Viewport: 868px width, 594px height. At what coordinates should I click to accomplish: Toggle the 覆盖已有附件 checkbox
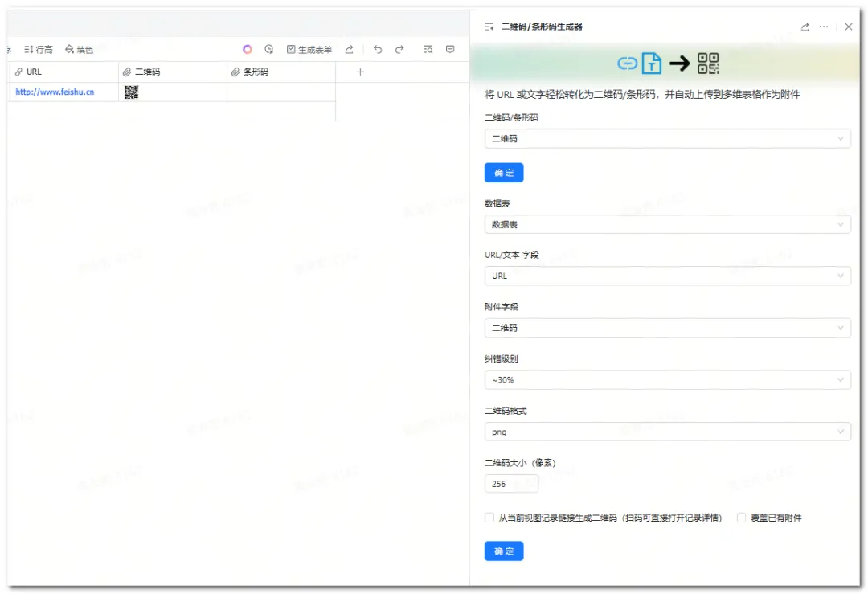click(741, 518)
